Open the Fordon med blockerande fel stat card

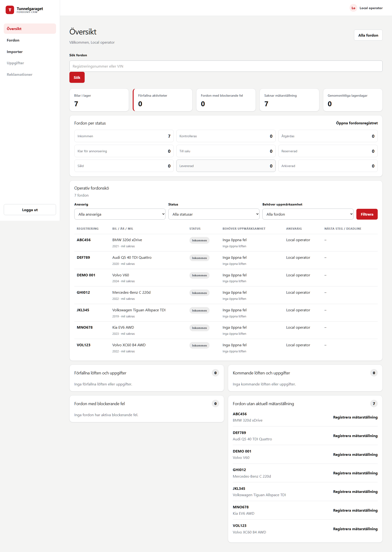click(x=226, y=100)
